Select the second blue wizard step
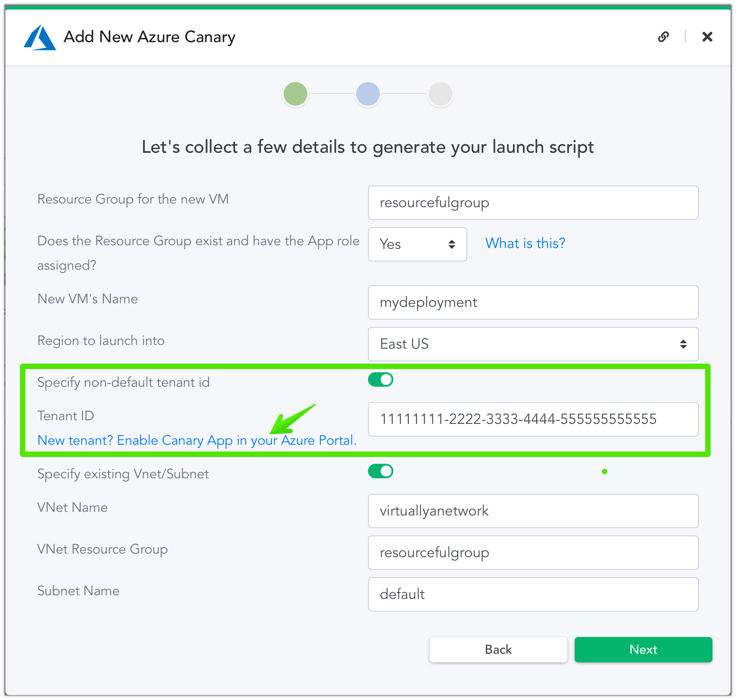 (368, 94)
